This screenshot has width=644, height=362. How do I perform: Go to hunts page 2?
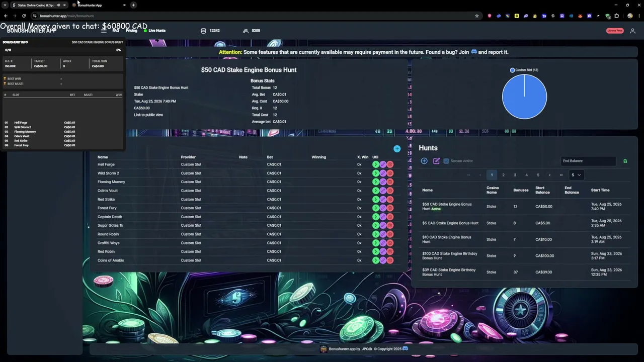[x=503, y=175]
